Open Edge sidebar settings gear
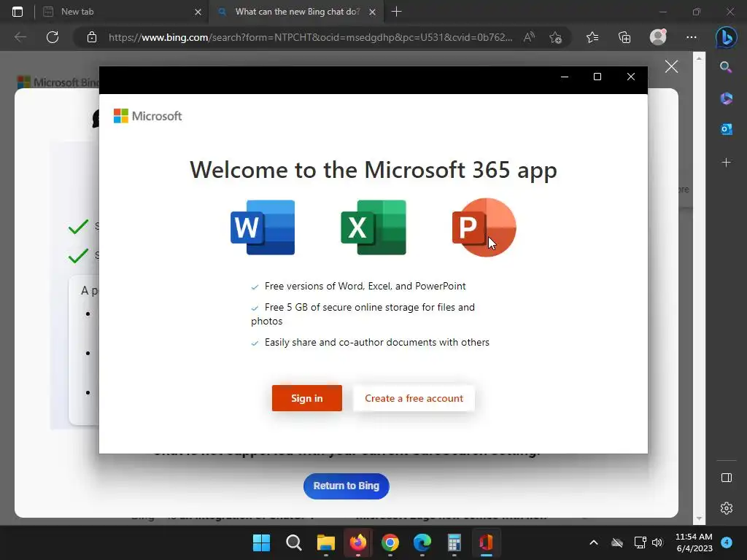This screenshot has height=560, width=747. tap(726, 508)
